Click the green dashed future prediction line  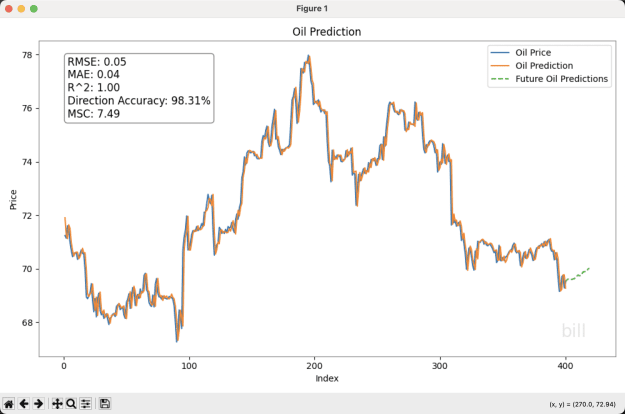coord(578,275)
